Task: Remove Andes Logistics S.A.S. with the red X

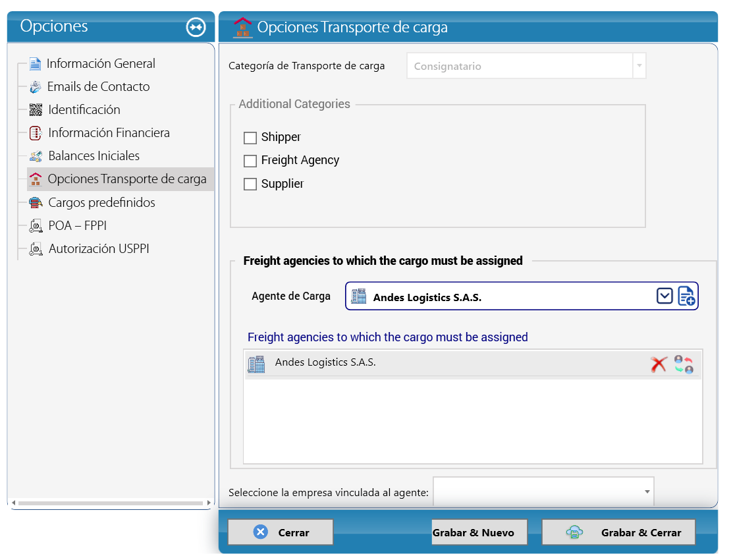Action: tap(659, 364)
